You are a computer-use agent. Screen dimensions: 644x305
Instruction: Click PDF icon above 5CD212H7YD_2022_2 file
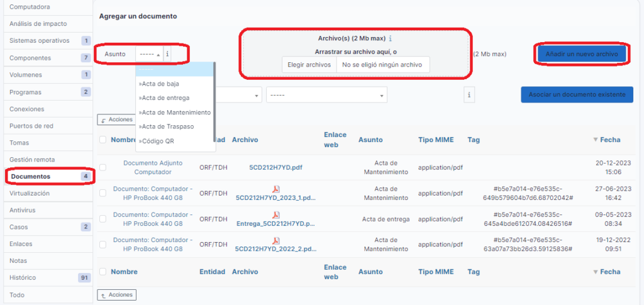tap(275, 240)
